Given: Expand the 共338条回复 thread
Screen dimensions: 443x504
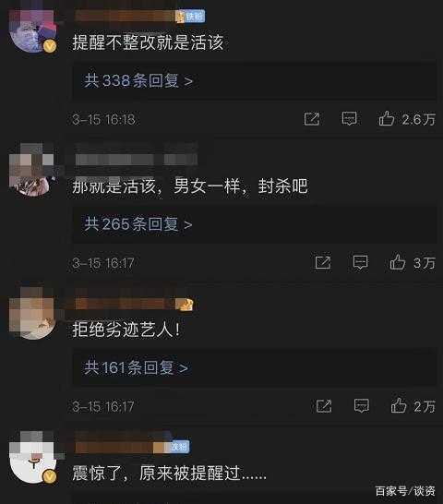Looking at the screenshot, I should (x=138, y=80).
